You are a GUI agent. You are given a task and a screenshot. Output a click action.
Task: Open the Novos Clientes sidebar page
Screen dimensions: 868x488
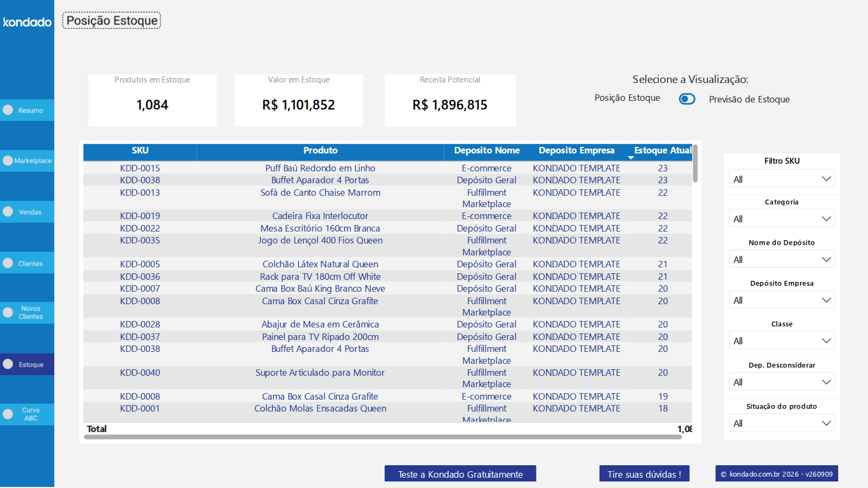(27, 313)
